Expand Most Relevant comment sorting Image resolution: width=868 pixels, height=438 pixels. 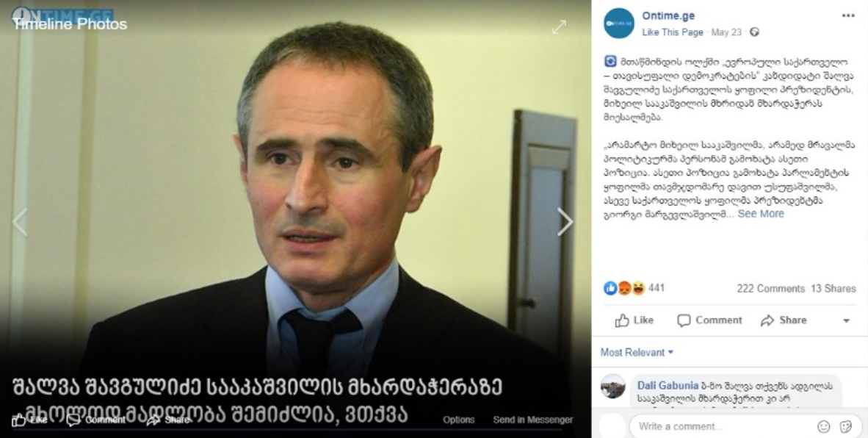[x=637, y=352]
